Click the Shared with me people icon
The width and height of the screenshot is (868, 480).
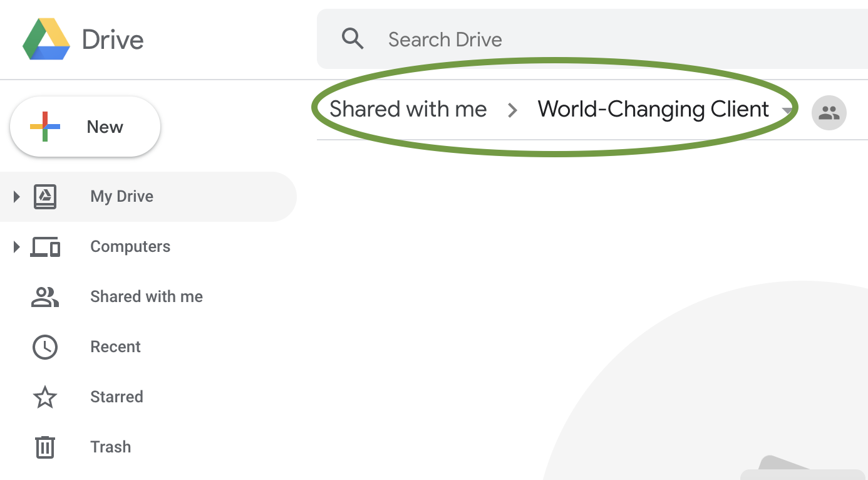click(45, 297)
